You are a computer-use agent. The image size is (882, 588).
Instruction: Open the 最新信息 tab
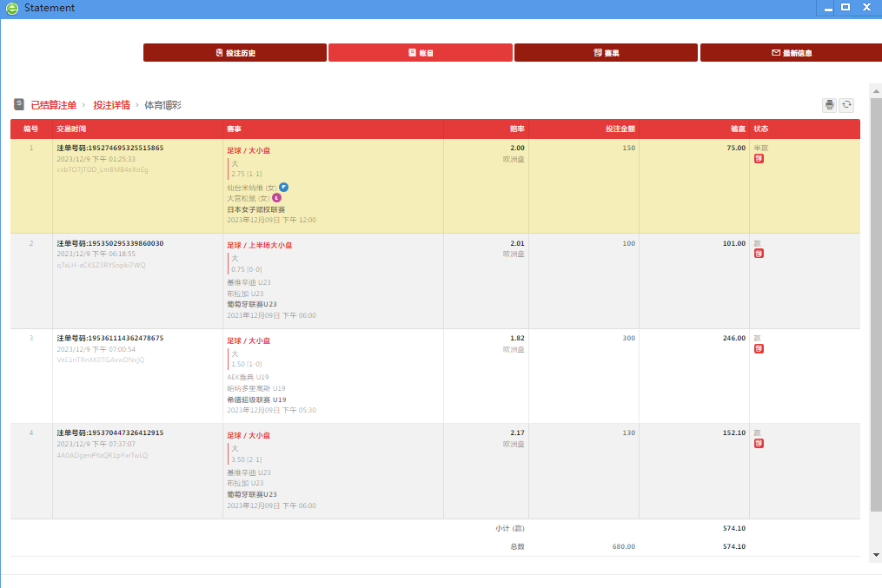point(791,53)
